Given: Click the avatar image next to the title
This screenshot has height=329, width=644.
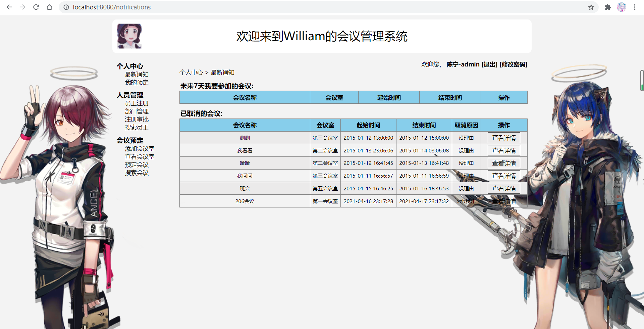Looking at the screenshot, I should click(x=129, y=36).
